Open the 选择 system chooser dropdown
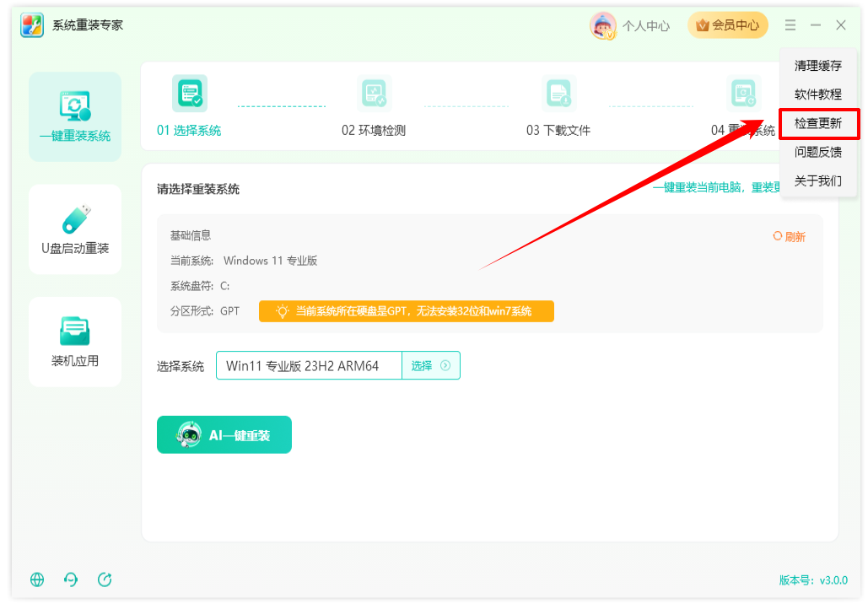 pyautogui.click(x=431, y=365)
